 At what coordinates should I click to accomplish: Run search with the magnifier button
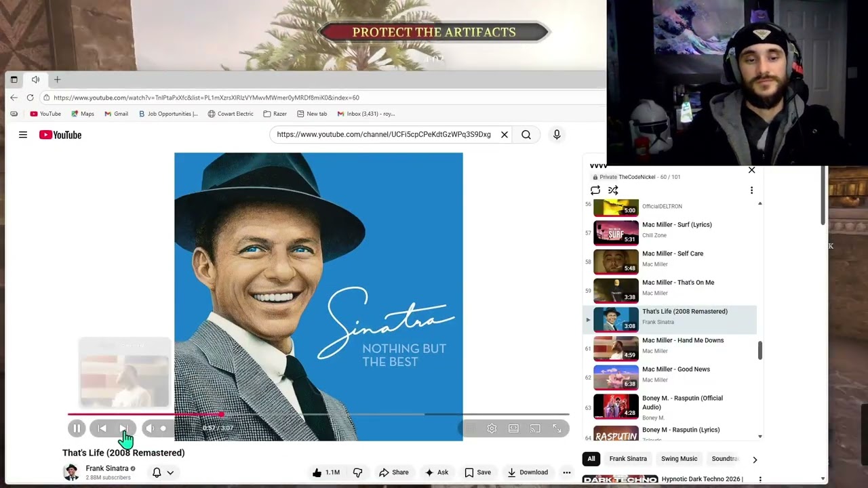[526, 135]
